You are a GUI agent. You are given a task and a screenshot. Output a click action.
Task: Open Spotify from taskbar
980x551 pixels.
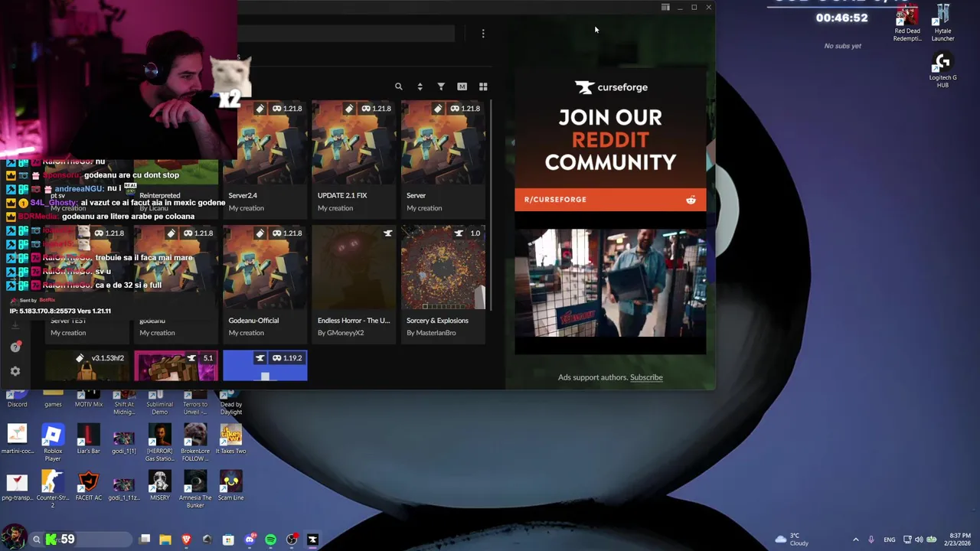(x=270, y=540)
